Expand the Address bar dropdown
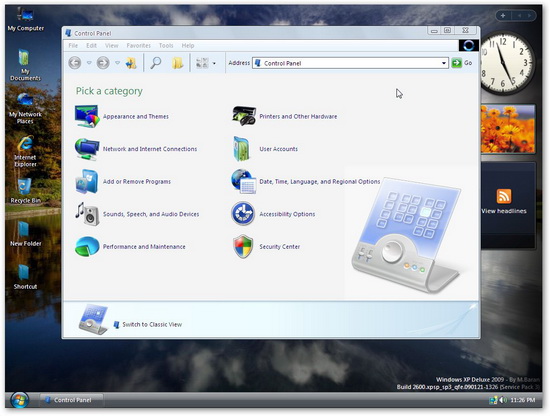550x416 pixels. tap(444, 63)
